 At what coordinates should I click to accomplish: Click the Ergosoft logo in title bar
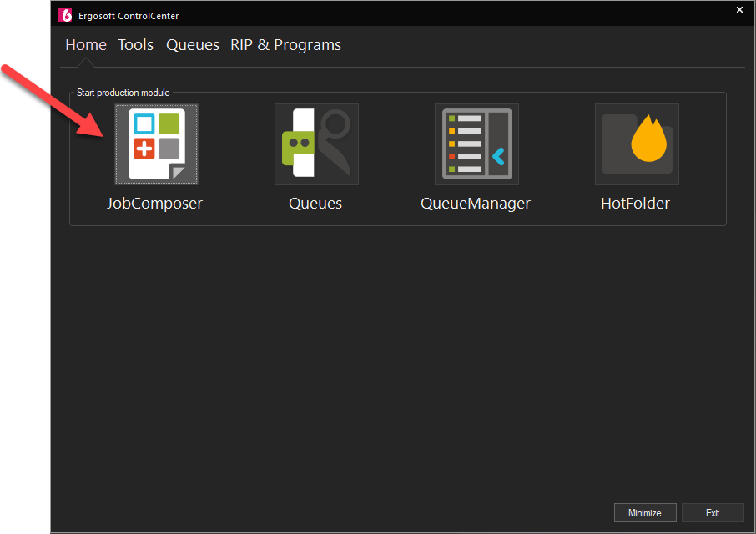point(65,15)
